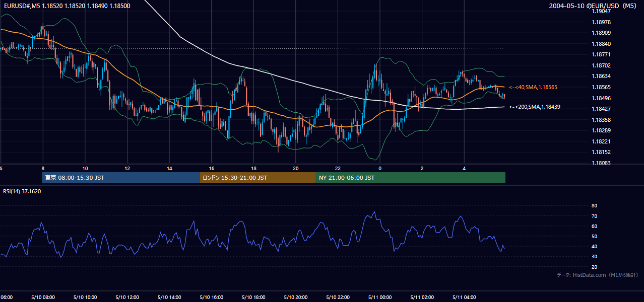Image resolution: width=644 pixels, height=302 pixels.
Task: Click the RSI(14) 37.1620 indicator label
Action: point(22,191)
